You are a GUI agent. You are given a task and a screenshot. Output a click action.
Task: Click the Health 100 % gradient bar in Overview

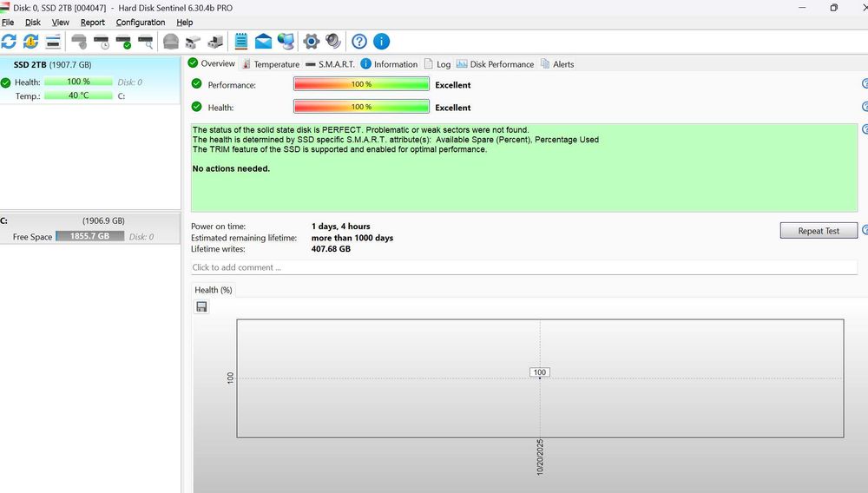[x=361, y=107]
